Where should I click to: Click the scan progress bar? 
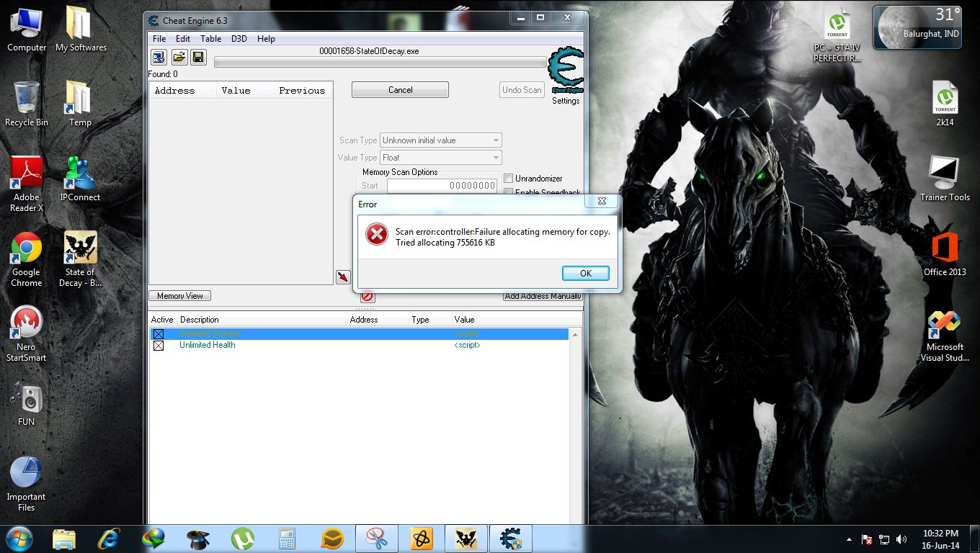coord(380,63)
